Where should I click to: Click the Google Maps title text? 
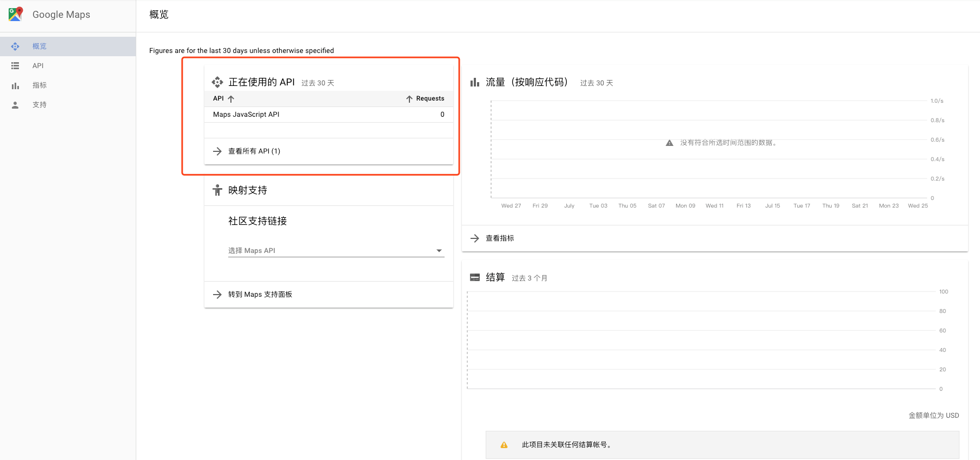pos(61,15)
